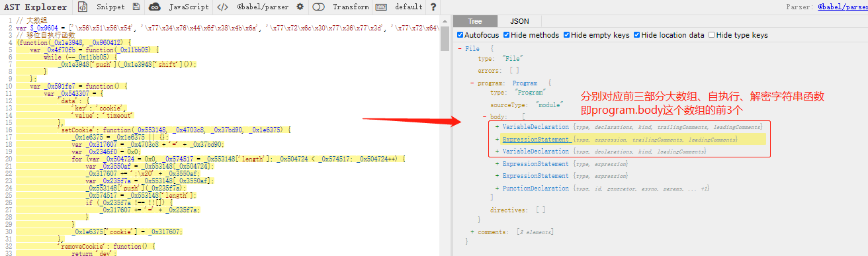The image size is (868, 256).
Task: Collapse the File root node
Action: coord(460,49)
